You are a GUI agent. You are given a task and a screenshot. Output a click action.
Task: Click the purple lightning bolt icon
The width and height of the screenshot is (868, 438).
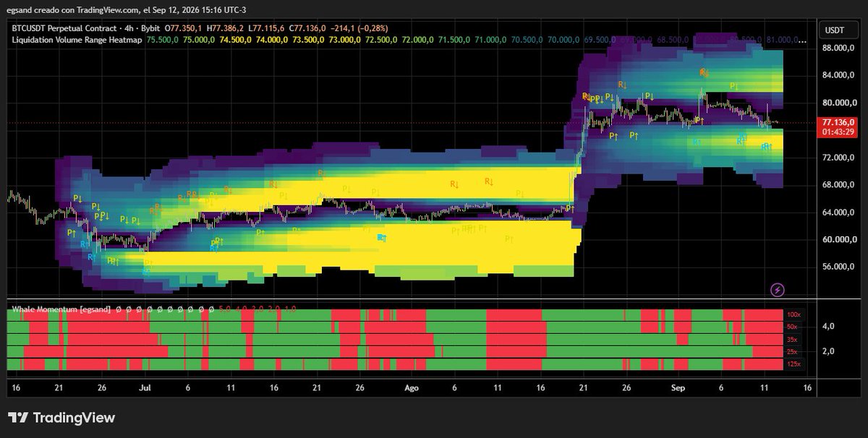coord(778,290)
